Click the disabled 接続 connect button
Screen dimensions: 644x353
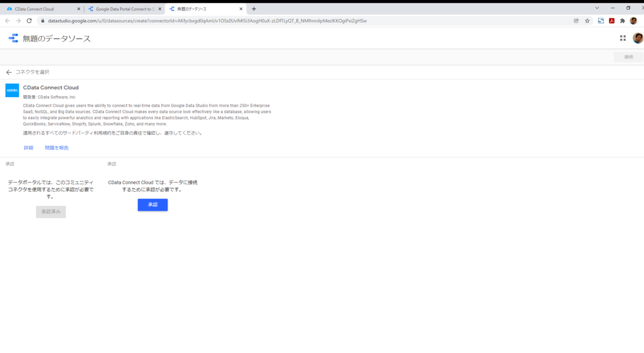point(628,57)
